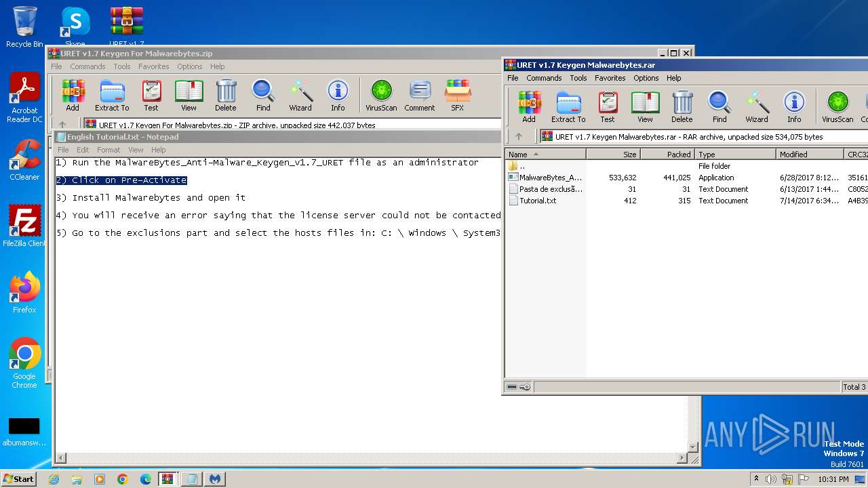Click the Notepad taskbar button
Viewport: 868px width, 488px height.
click(x=192, y=479)
